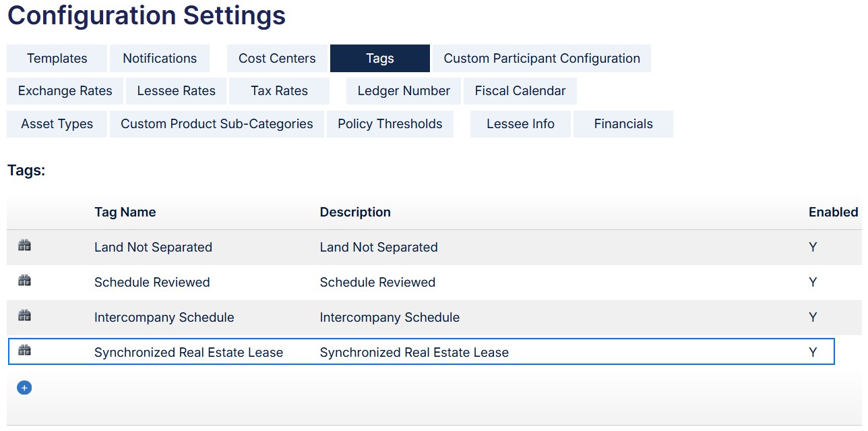Click the icon beside Schedule Reviewed row
The height and width of the screenshot is (431, 868).
tap(24, 281)
